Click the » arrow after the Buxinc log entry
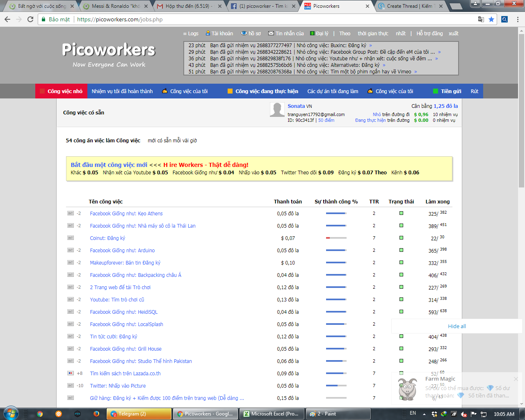Screen dimensions: 525x420 (x=370, y=46)
